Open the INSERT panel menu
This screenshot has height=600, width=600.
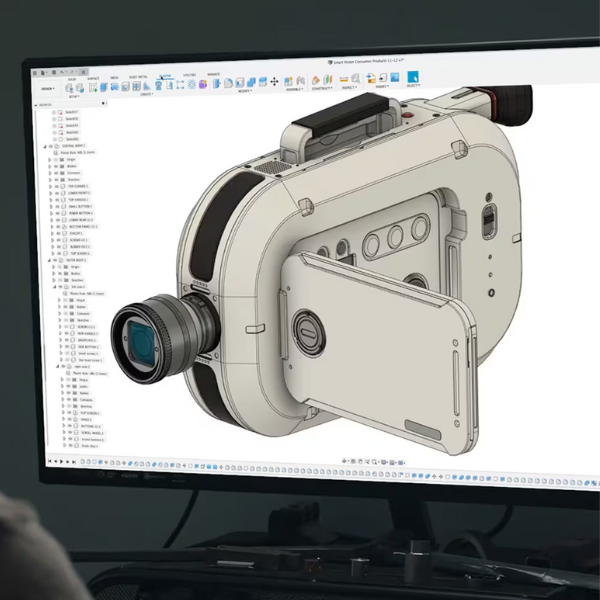click(382, 86)
